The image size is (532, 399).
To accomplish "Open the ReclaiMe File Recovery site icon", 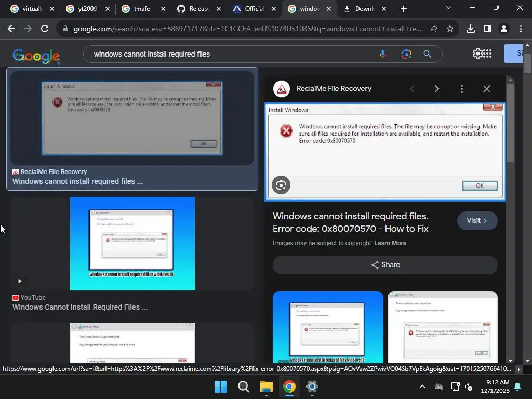I will (x=281, y=89).
